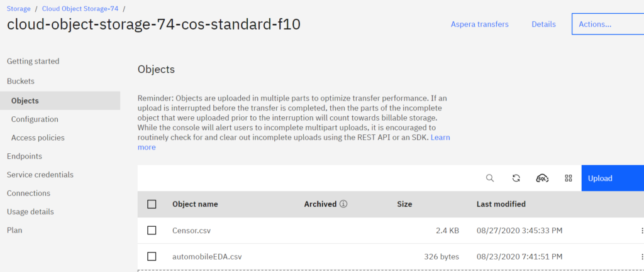Open Access policies in sidebar

(38, 138)
